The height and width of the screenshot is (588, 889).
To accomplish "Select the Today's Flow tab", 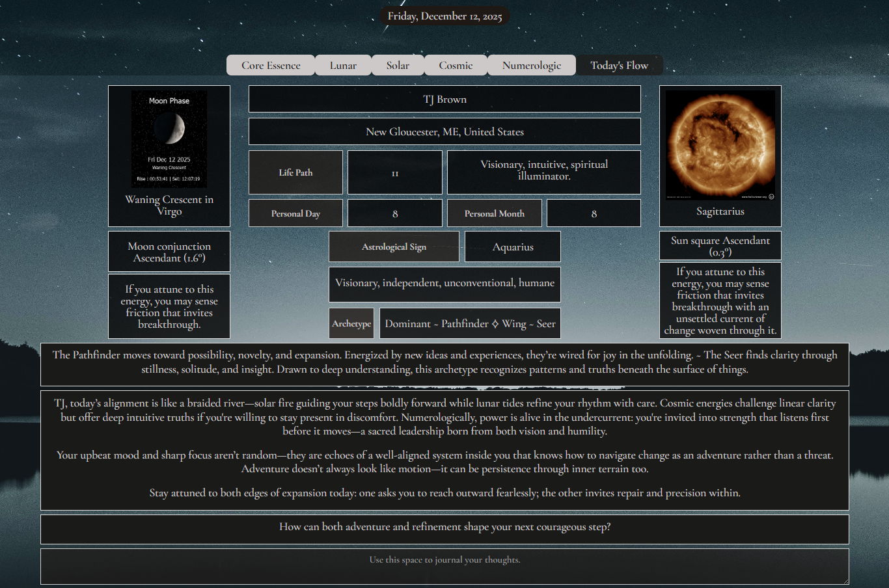I will pyautogui.click(x=619, y=65).
